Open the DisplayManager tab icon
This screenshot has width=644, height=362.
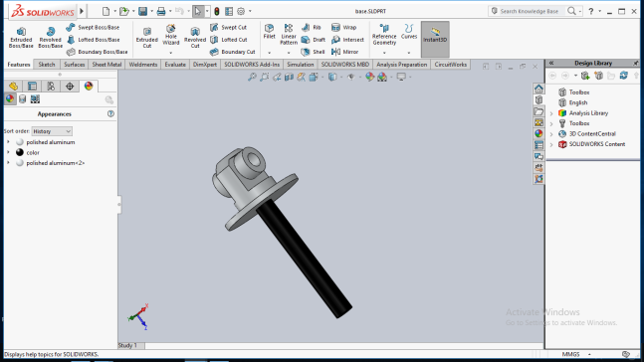(89, 86)
